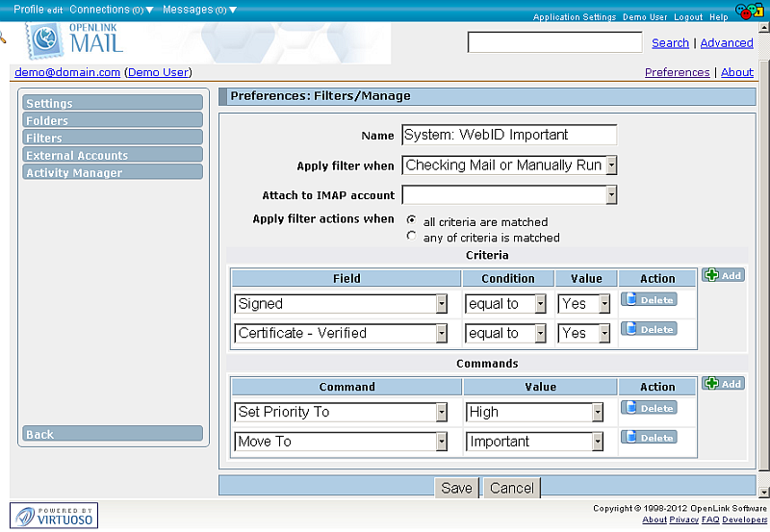Open Application Settings in the top bar
Viewport: 770px width, 532px height.
click(575, 17)
